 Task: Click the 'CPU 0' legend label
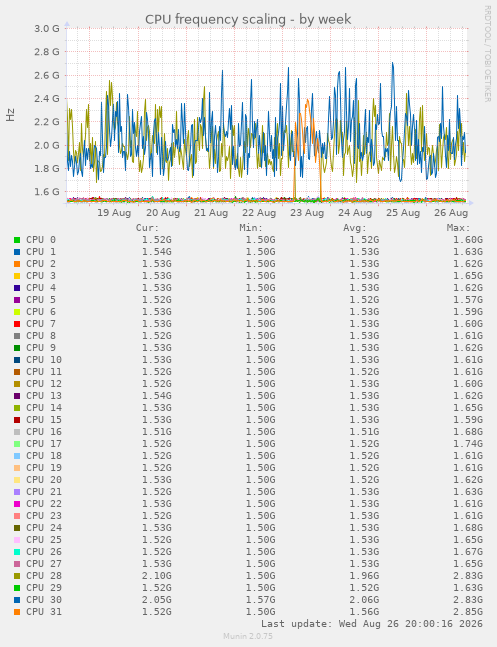(x=41, y=240)
